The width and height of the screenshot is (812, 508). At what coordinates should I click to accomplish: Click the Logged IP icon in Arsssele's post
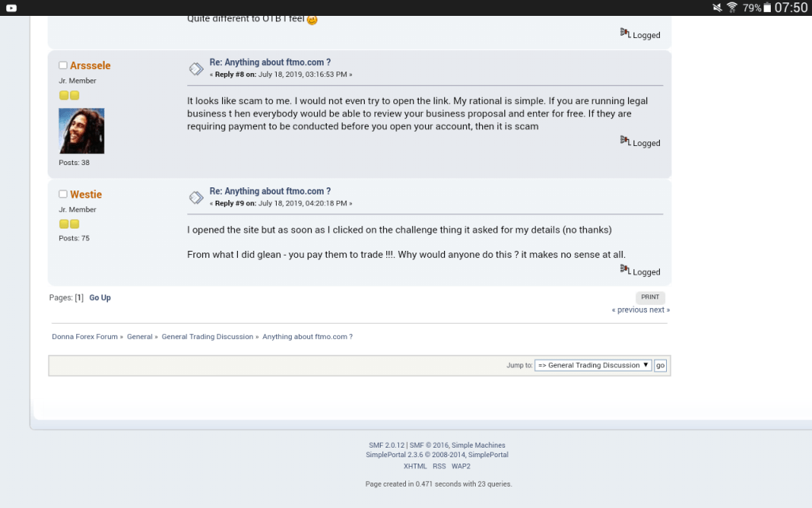click(x=625, y=141)
